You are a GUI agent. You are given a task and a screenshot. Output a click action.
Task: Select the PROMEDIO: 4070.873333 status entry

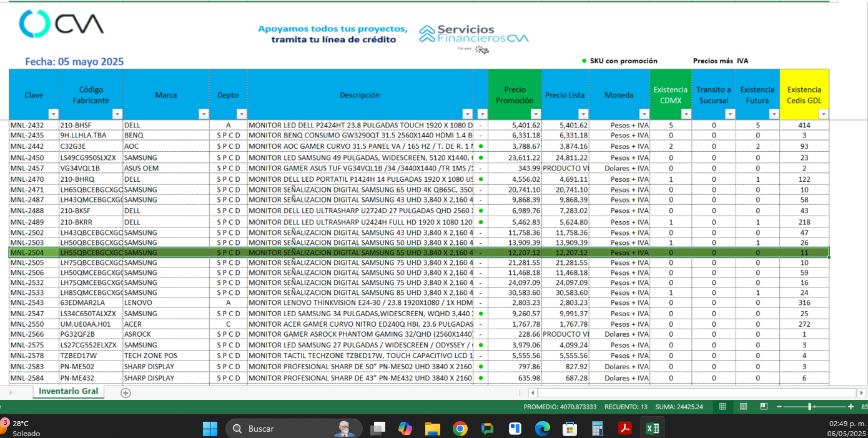click(x=560, y=407)
